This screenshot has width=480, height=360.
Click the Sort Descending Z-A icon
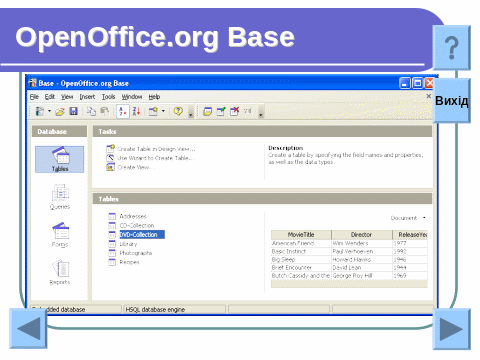coord(136,111)
